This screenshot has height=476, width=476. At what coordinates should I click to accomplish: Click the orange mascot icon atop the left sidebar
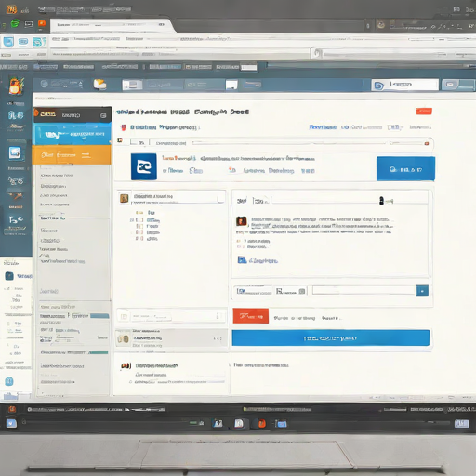16,86
